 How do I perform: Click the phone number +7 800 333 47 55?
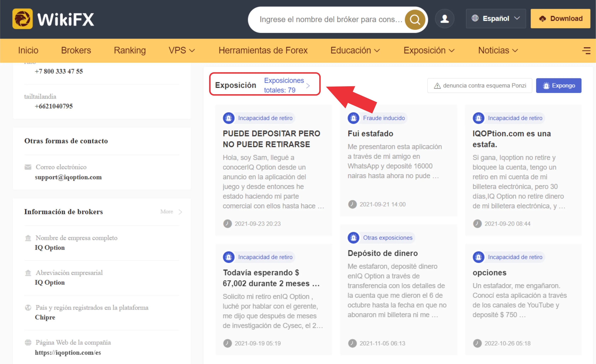[59, 71]
